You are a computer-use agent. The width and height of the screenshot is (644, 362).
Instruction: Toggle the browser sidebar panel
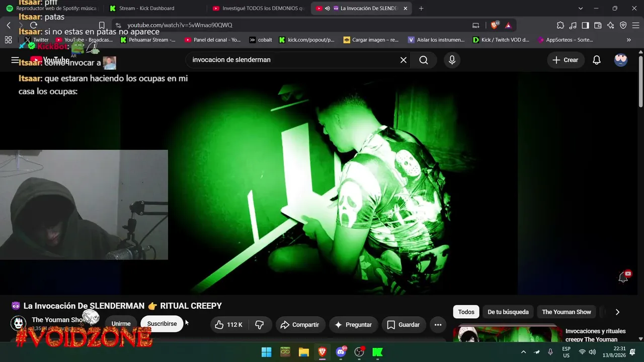pos(586,25)
